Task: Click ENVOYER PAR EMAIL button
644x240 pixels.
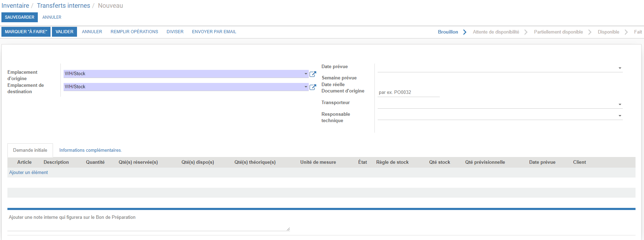Action: click(x=214, y=32)
